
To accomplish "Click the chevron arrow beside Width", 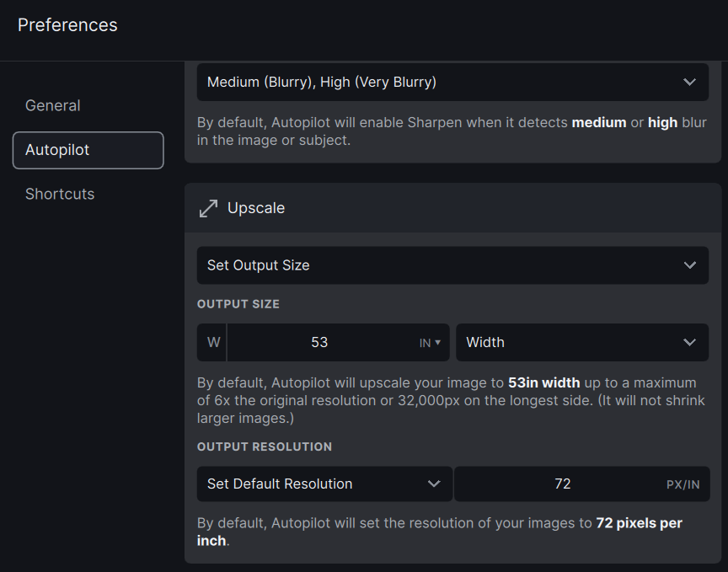I will point(689,342).
